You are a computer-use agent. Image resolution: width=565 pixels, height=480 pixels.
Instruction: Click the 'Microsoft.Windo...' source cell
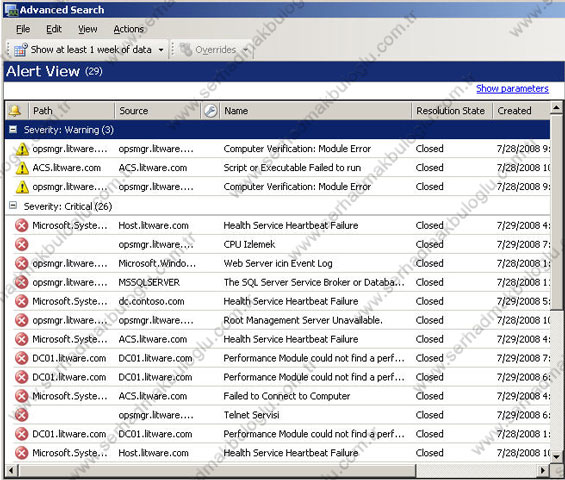pos(157,263)
